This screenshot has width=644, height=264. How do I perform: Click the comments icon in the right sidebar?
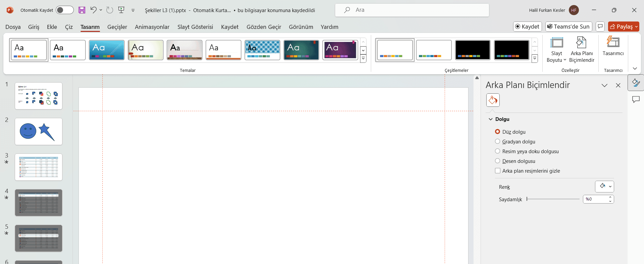click(x=636, y=99)
